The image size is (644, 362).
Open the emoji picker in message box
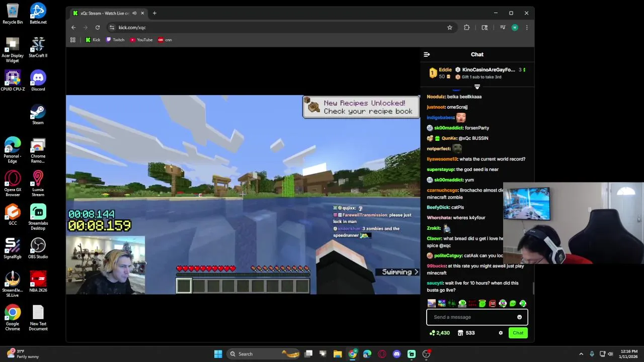[x=519, y=317]
